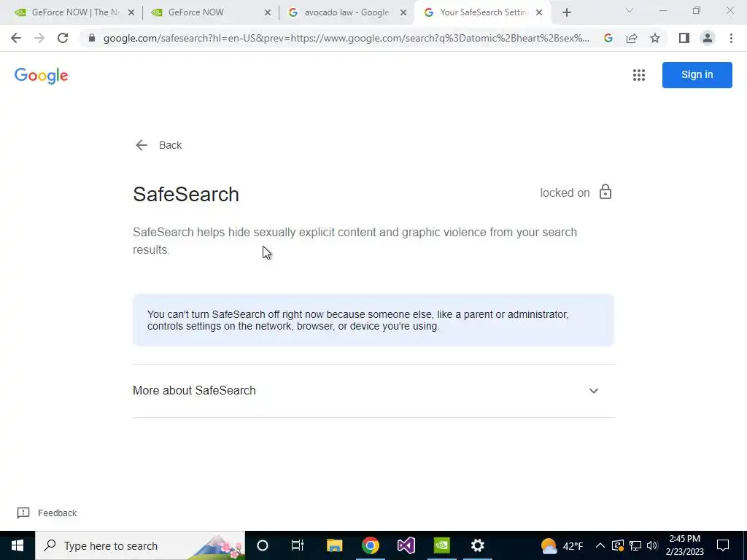Click the volume speaker icon
Image resolution: width=747 pixels, height=560 pixels.
(652, 545)
